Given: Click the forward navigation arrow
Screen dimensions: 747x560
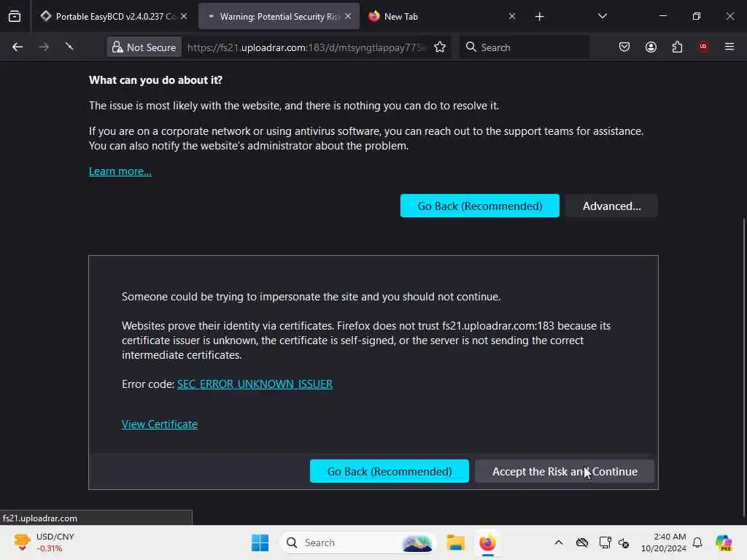Looking at the screenshot, I should [43, 47].
